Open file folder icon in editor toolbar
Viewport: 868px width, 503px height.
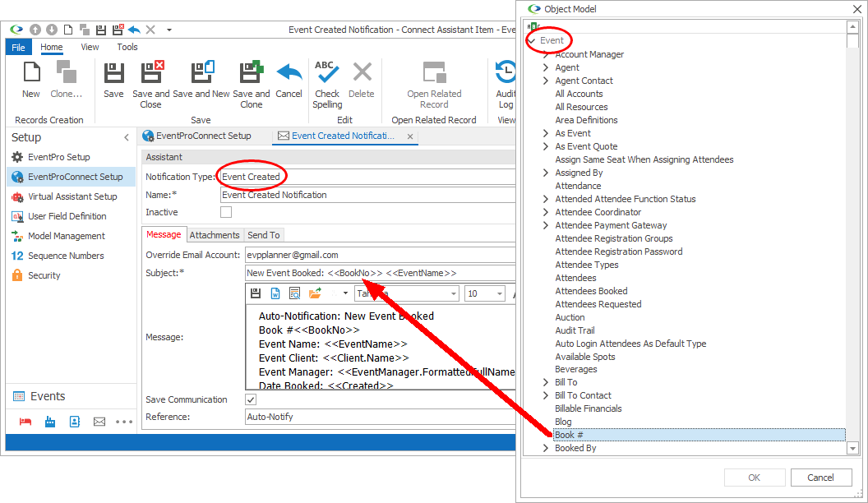pyautogui.click(x=315, y=293)
